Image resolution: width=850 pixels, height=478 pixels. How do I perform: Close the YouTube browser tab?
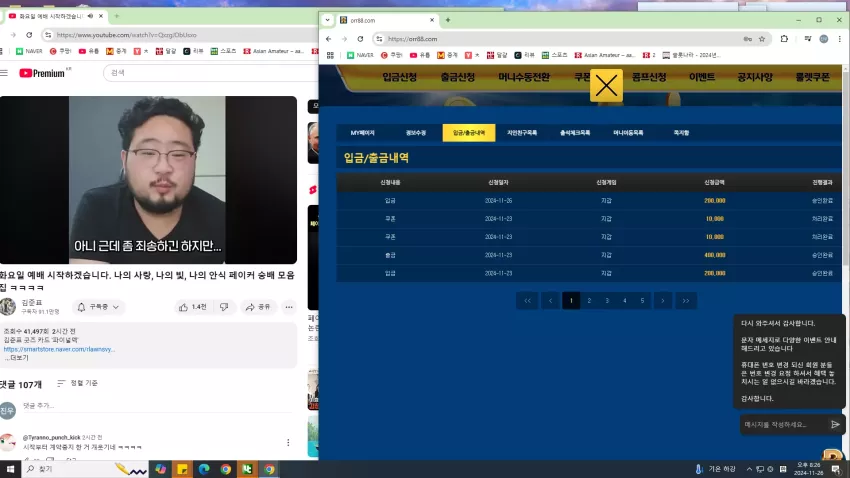pyautogui.click(x=101, y=16)
